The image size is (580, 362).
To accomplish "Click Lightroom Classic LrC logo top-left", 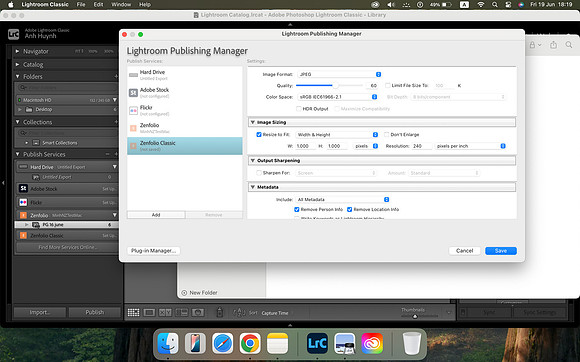I will point(13,34).
